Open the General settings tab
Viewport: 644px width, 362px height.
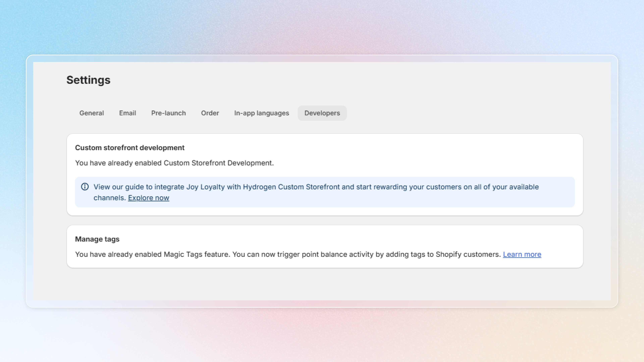[92, 113]
